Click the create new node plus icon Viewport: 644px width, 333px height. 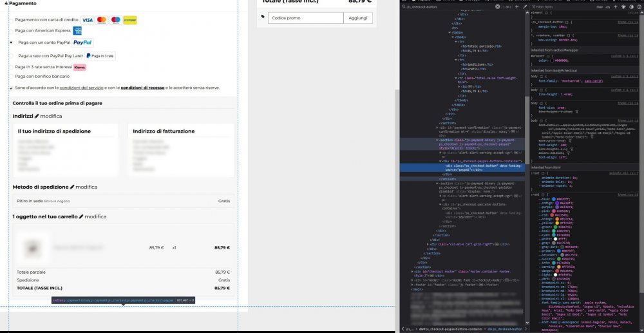coord(516,7)
